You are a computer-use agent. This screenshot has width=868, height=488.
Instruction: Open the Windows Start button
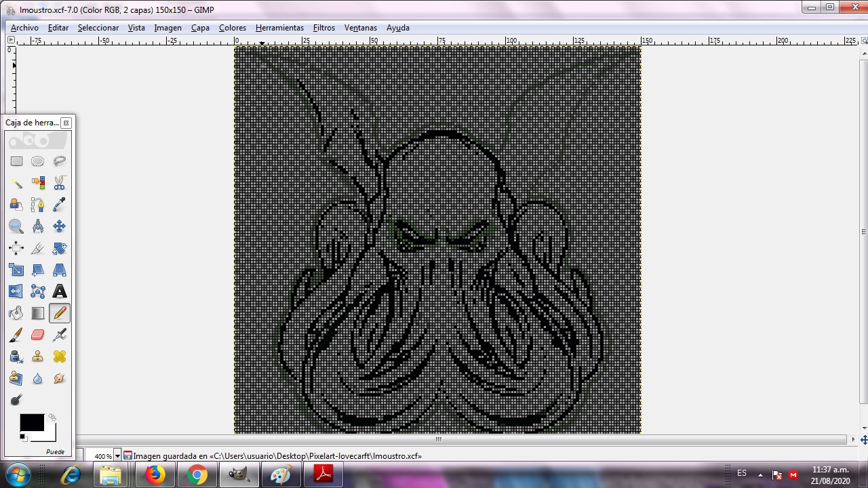click(18, 474)
